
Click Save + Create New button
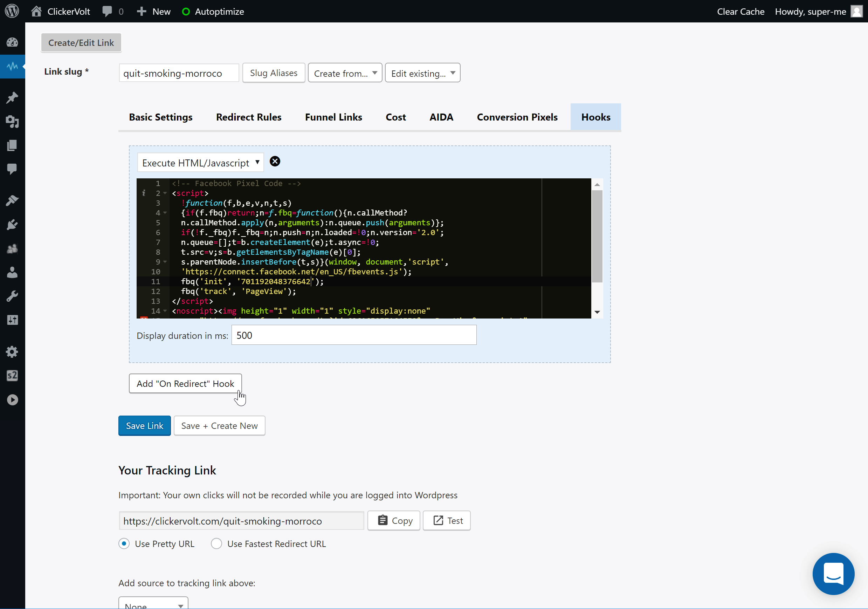click(219, 426)
